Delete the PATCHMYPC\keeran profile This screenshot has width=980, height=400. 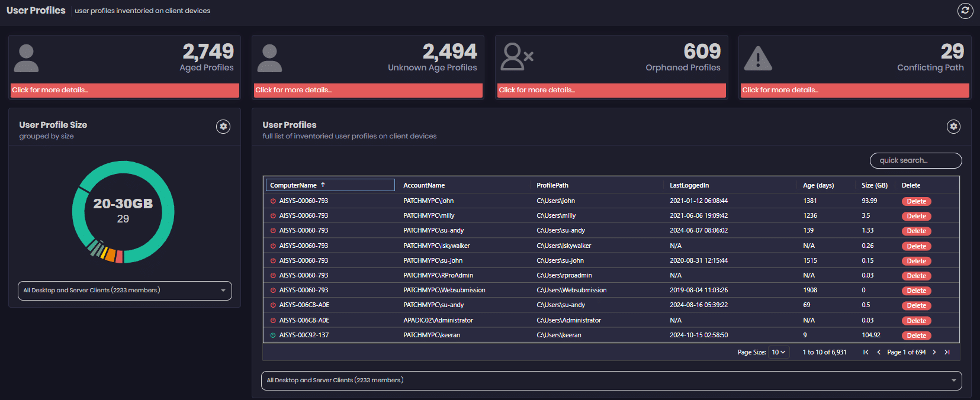point(916,336)
